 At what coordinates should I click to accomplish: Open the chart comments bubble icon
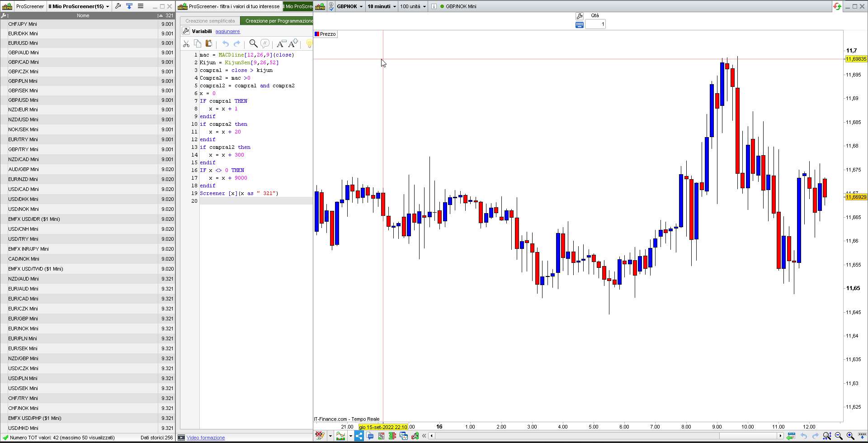370,436
